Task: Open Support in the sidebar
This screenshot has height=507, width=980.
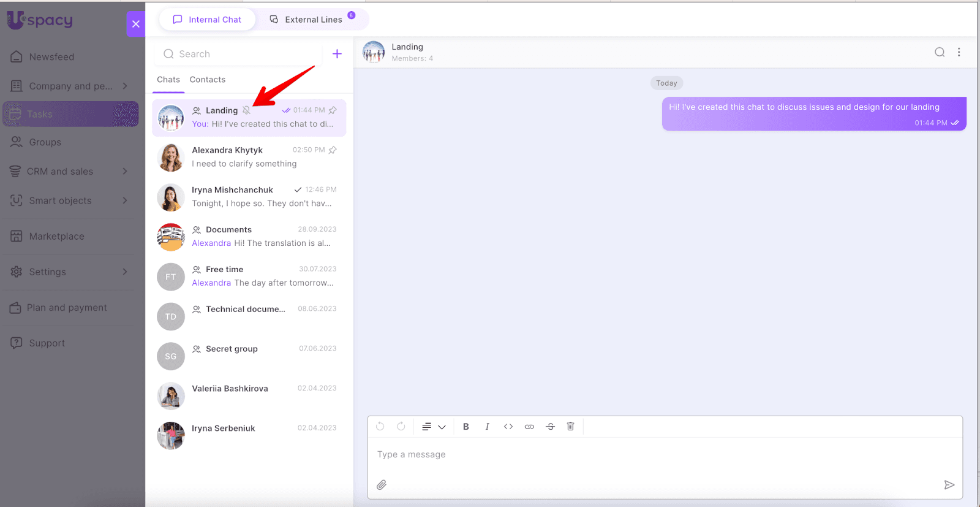Action: pyautogui.click(x=47, y=343)
